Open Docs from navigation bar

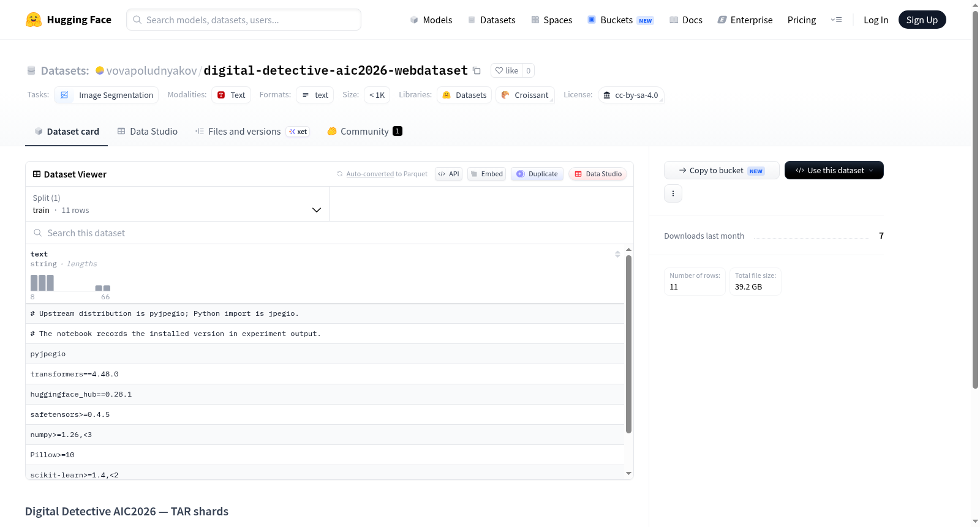tap(686, 20)
